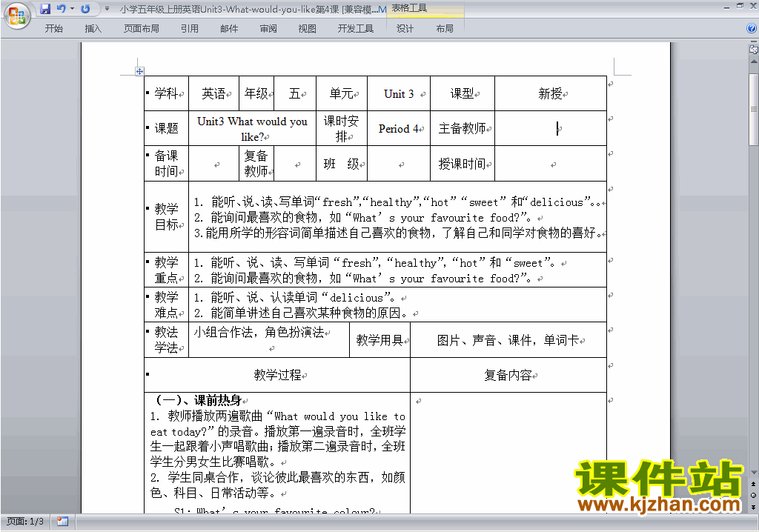Click the 教学难点 label cell
759x532 pixels.
tap(167, 305)
